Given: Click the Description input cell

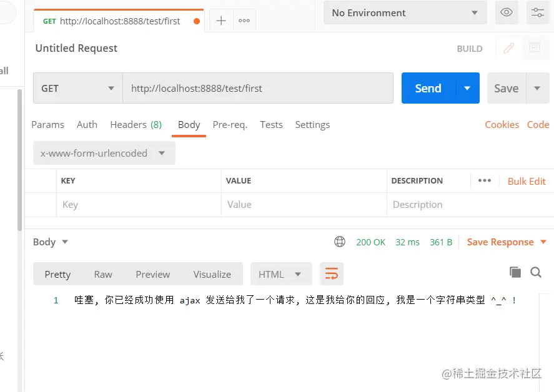Looking at the screenshot, I should coord(470,205).
